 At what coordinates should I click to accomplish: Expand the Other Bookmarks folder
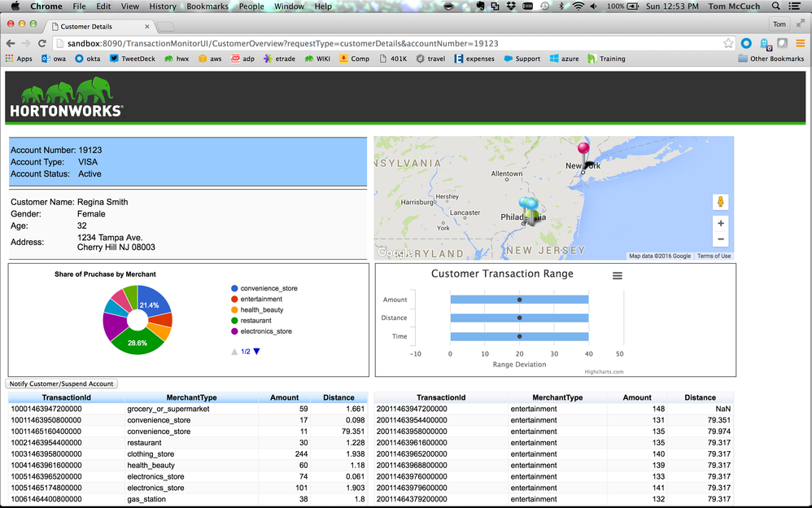point(771,59)
